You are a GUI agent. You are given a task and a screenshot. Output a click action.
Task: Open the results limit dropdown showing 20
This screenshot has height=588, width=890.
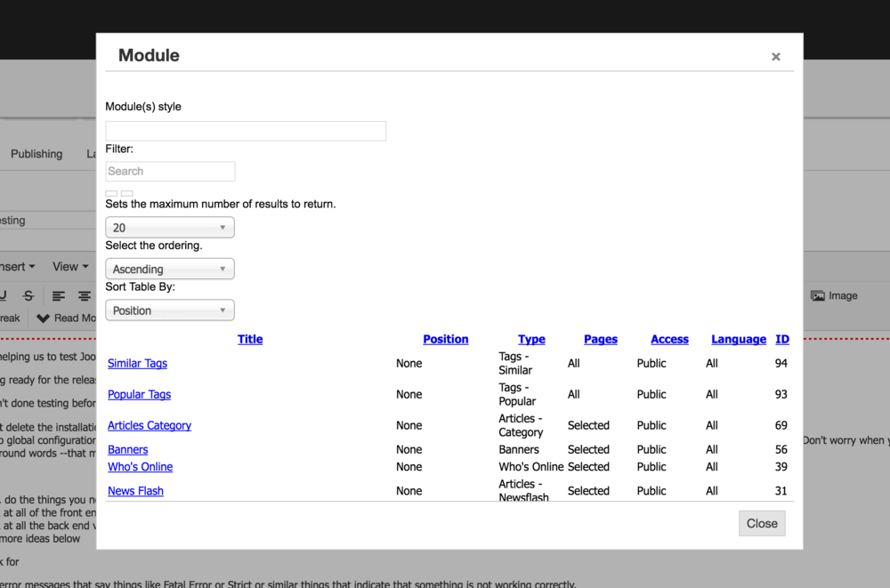[170, 228]
